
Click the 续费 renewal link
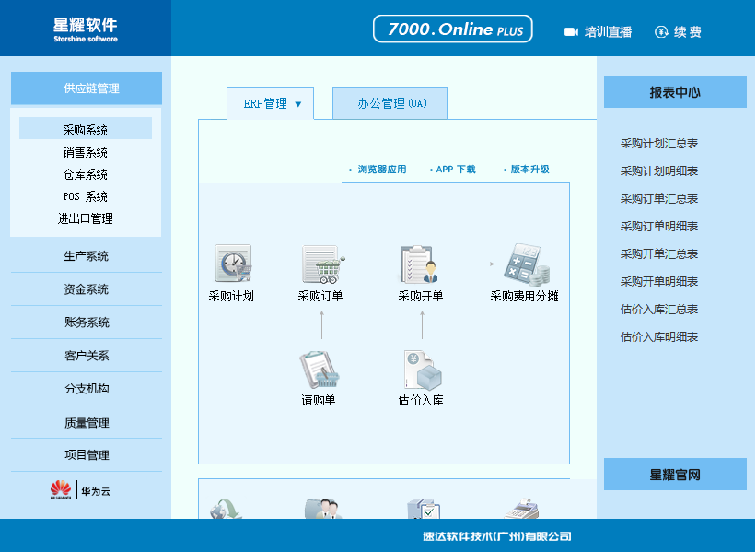click(688, 32)
